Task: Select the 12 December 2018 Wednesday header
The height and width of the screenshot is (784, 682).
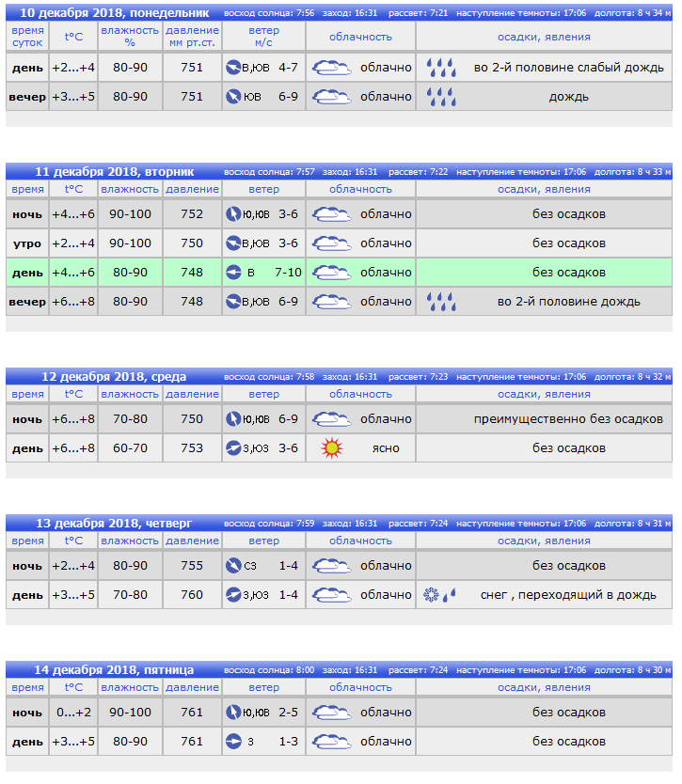Action: click(114, 377)
